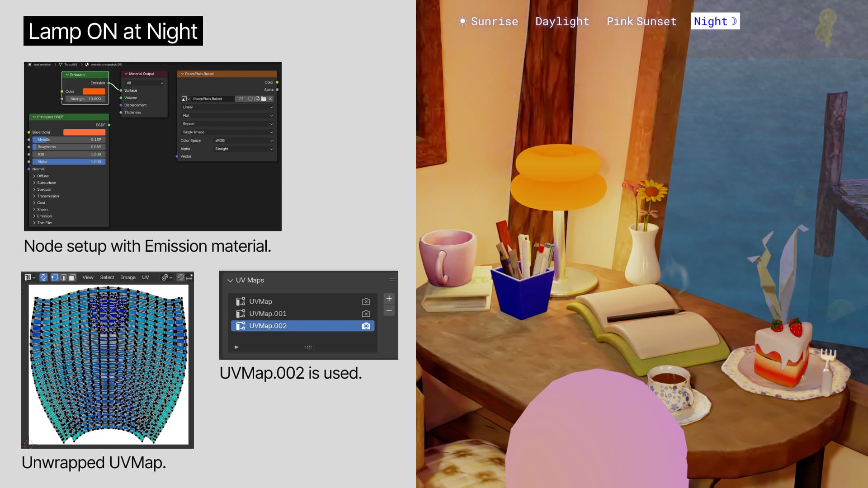
Task: Open the Image menu in UV editor
Action: pyautogui.click(x=128, y=277)
